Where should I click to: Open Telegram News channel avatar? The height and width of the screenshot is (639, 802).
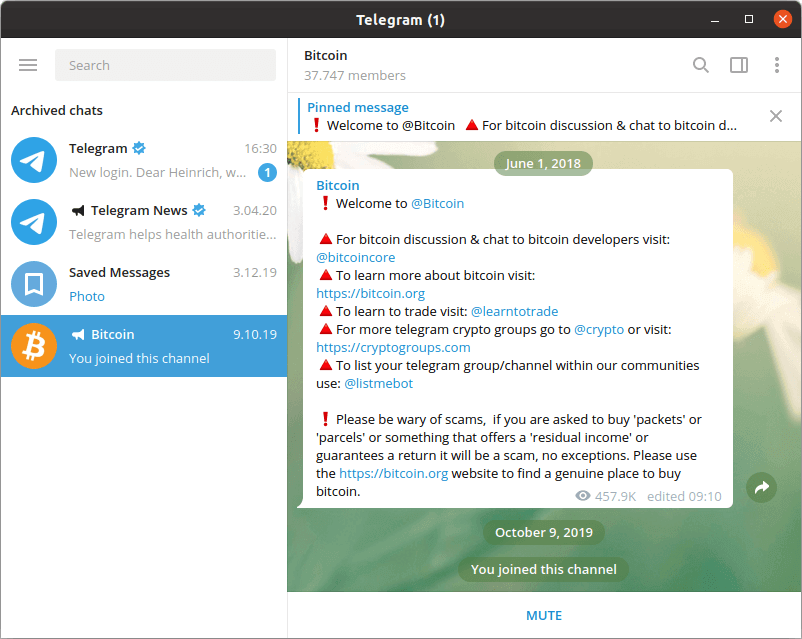(x=34, y=222)
